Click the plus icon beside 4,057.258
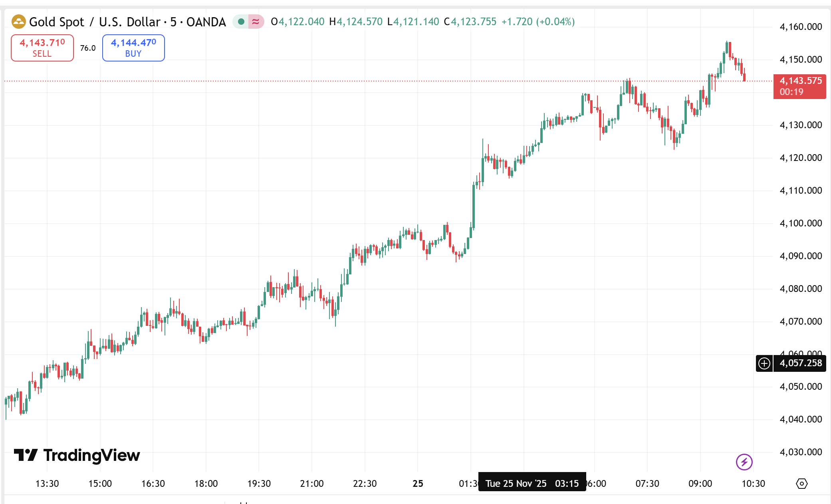The image size is (831, 504). point(764,363)
